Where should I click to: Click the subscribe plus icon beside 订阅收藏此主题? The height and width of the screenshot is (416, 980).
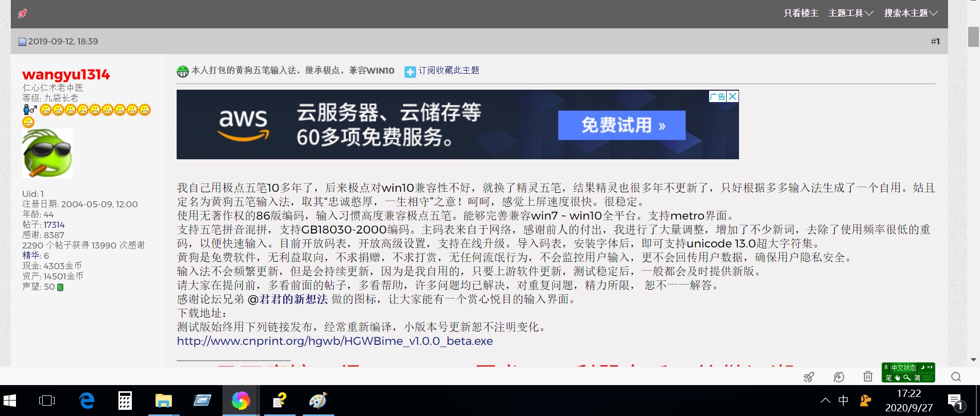coord(410,72)
